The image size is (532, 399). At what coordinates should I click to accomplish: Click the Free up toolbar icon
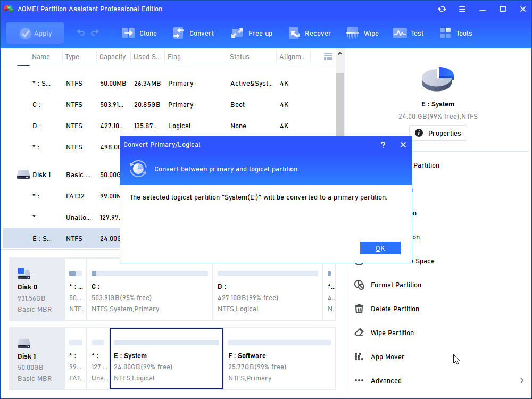[237, 33]
